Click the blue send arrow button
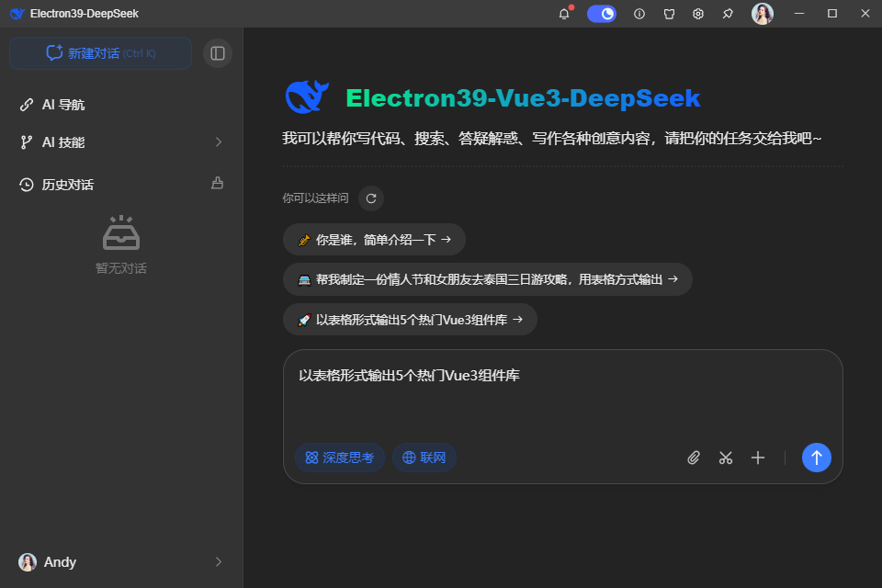Viewport: 882px width, 588px height. click(816, 457)
